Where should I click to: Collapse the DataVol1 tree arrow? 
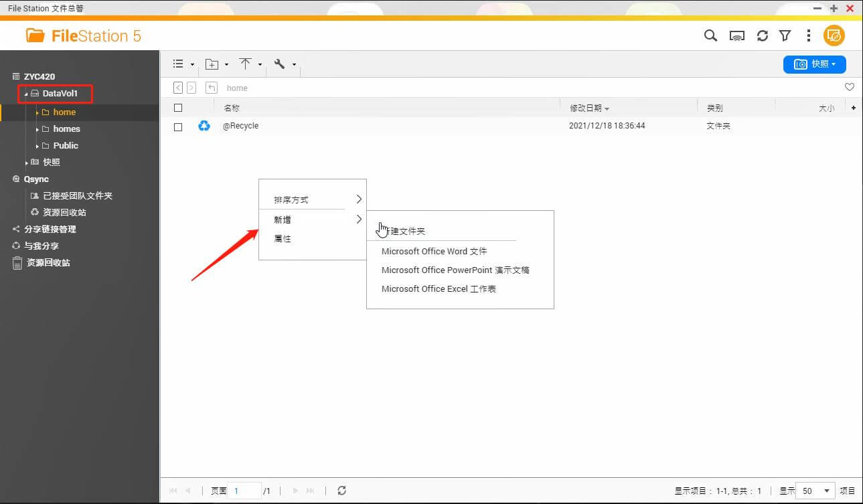coord(26,94)
